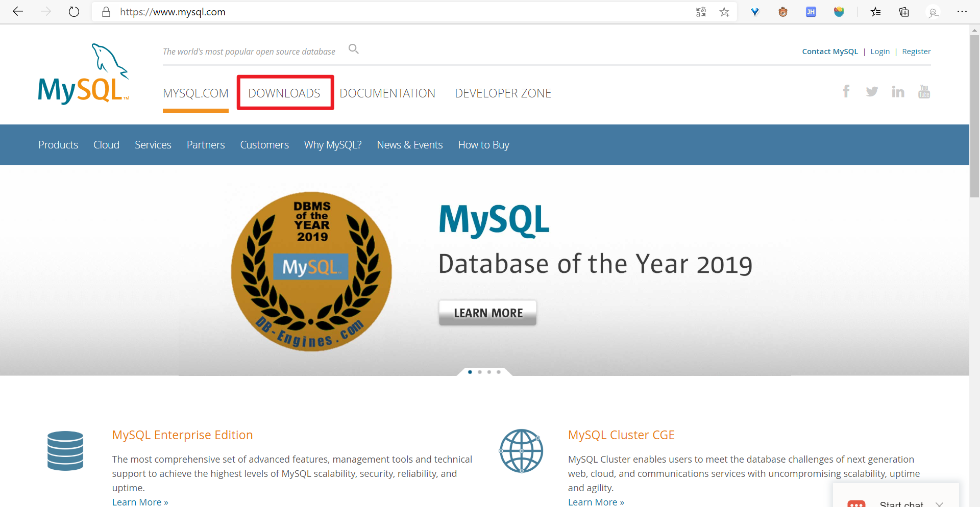Screen dimensions: 980x507
Task: Open the MySQL Enterprise Edition heading link
Action: pos(182,435)
